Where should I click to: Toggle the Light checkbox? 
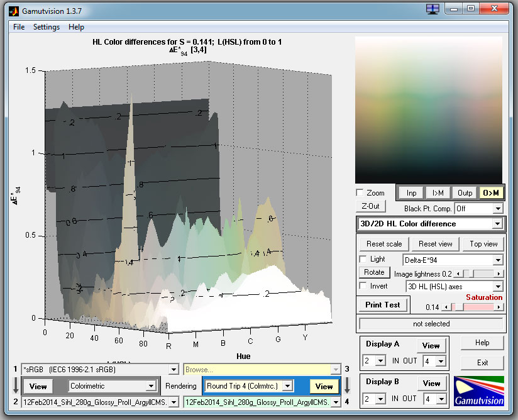(x=363, y=259)
